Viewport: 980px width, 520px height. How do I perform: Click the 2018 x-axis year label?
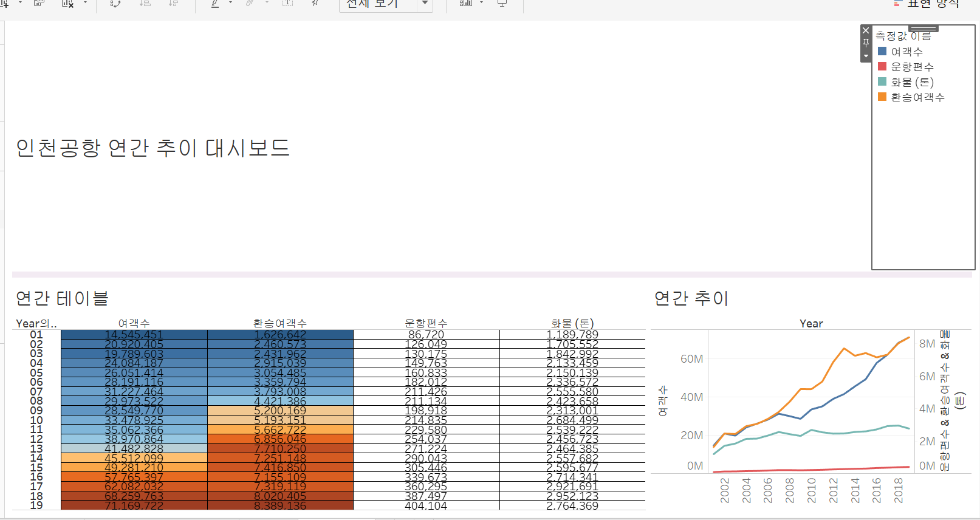point(899,490)
